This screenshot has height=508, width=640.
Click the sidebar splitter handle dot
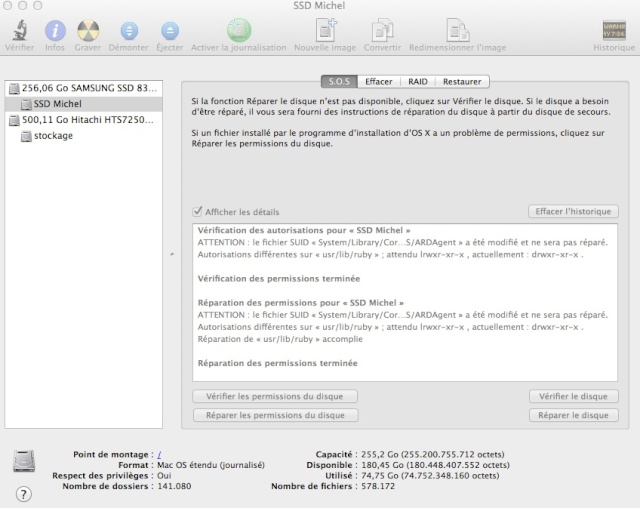coord(172,254)
